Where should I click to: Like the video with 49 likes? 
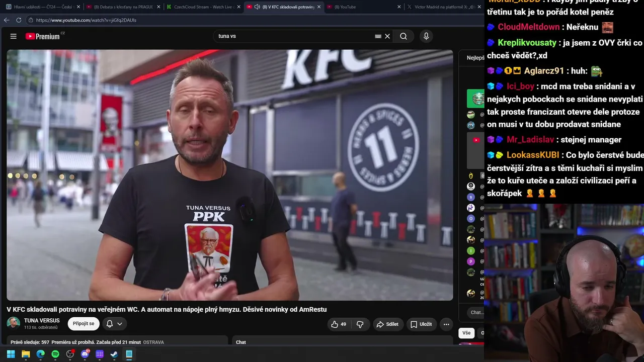click(339, 324)
